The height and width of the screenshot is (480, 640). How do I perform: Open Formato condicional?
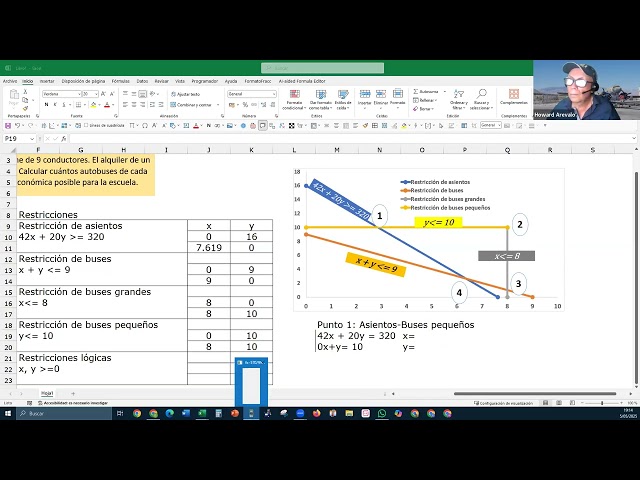click(x=293, y=100)
